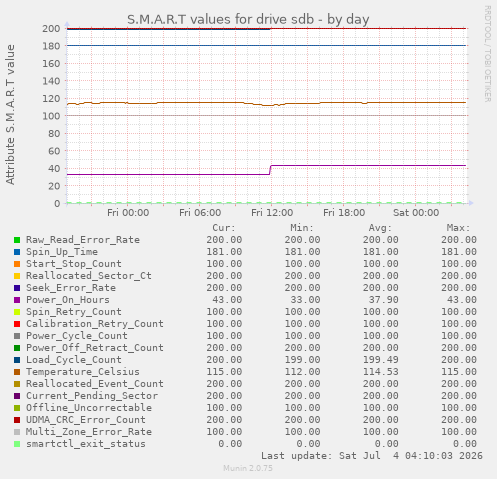Select the smartctl_exit_status legend label
497x479 pixels.
[x=86, y=444]
